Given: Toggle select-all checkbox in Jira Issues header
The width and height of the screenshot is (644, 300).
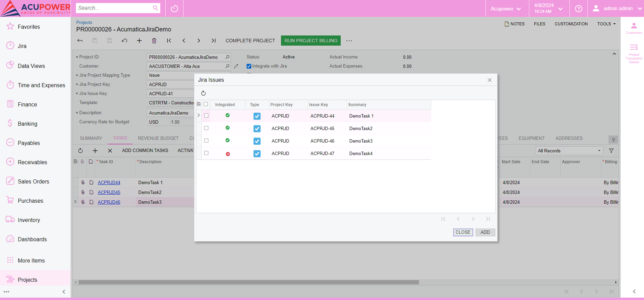Looking at the screenshot, I should 206,104.
